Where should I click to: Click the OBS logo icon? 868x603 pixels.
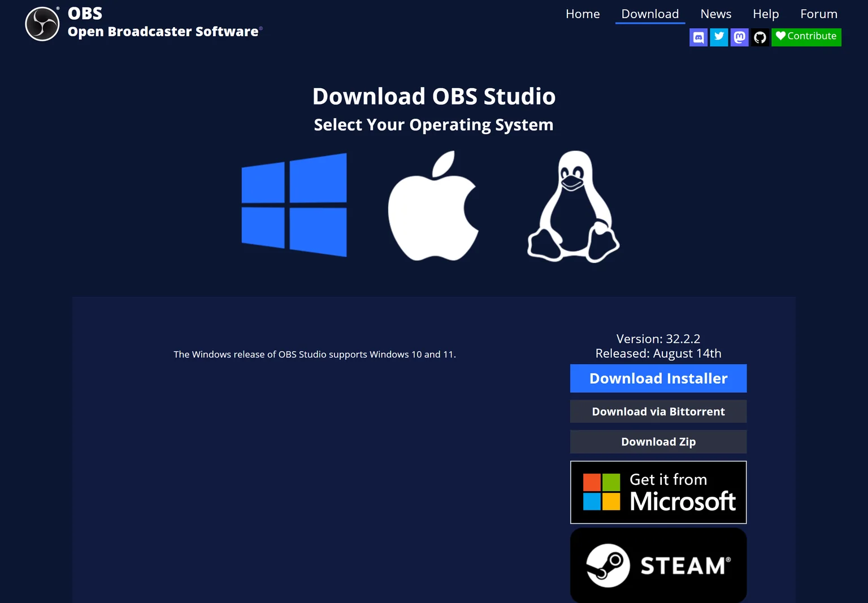point(42,24)
